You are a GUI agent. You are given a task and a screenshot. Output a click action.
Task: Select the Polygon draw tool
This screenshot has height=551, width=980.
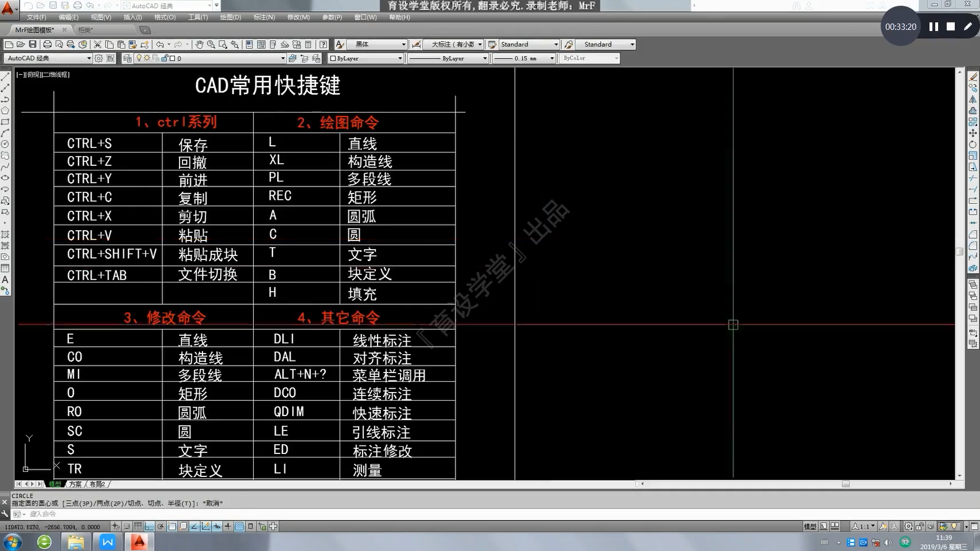(x=5, y=110)
